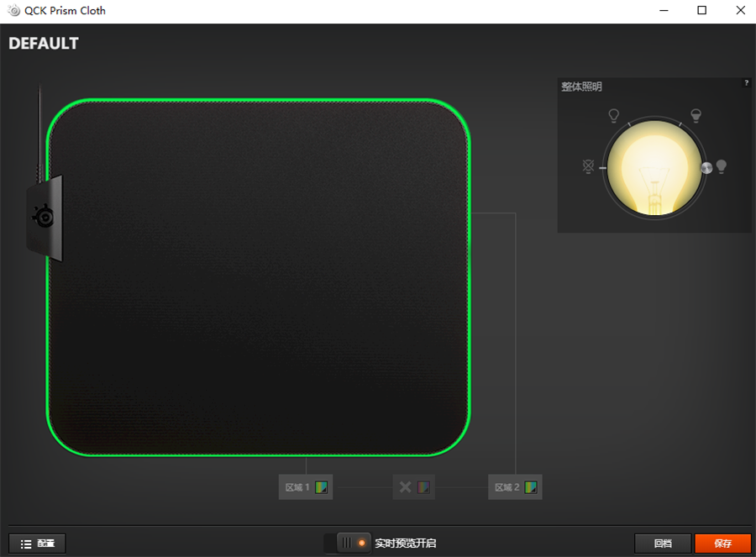Select the 区域 2 zone label
The image size is (756, 557).
[507, 487]
